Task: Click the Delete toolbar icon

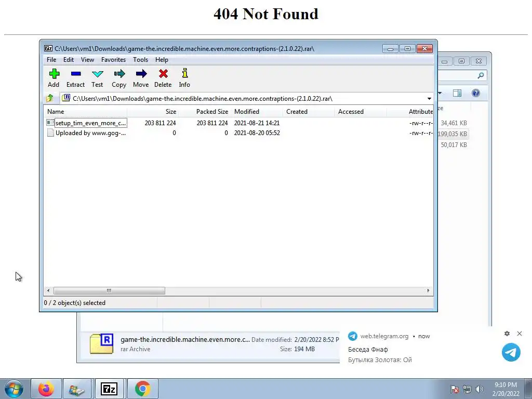Action: point(163,74)
